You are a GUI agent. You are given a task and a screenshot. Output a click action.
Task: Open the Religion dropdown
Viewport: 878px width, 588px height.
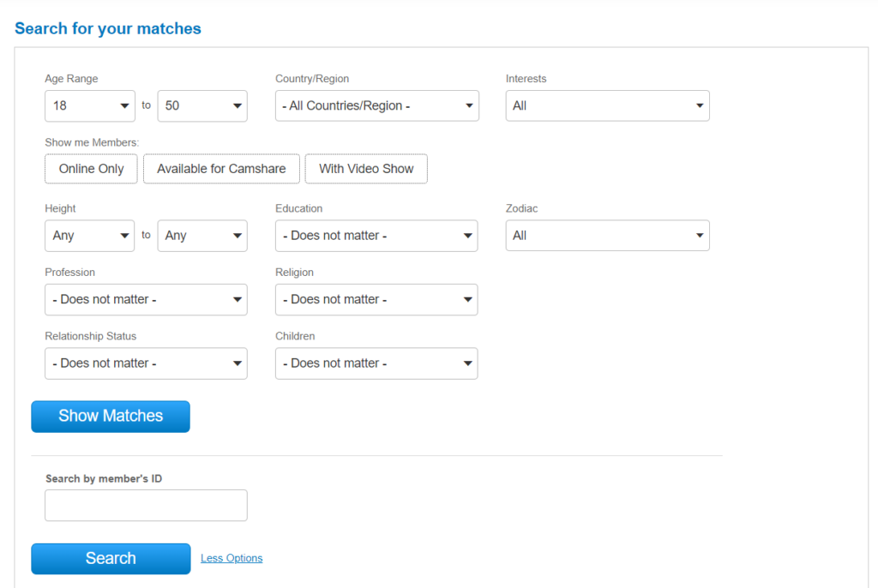pos(376,300)
